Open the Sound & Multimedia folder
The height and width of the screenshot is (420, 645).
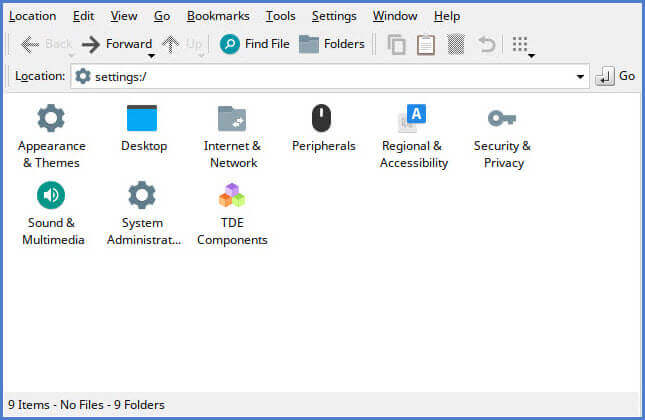[x=52, y=213]
